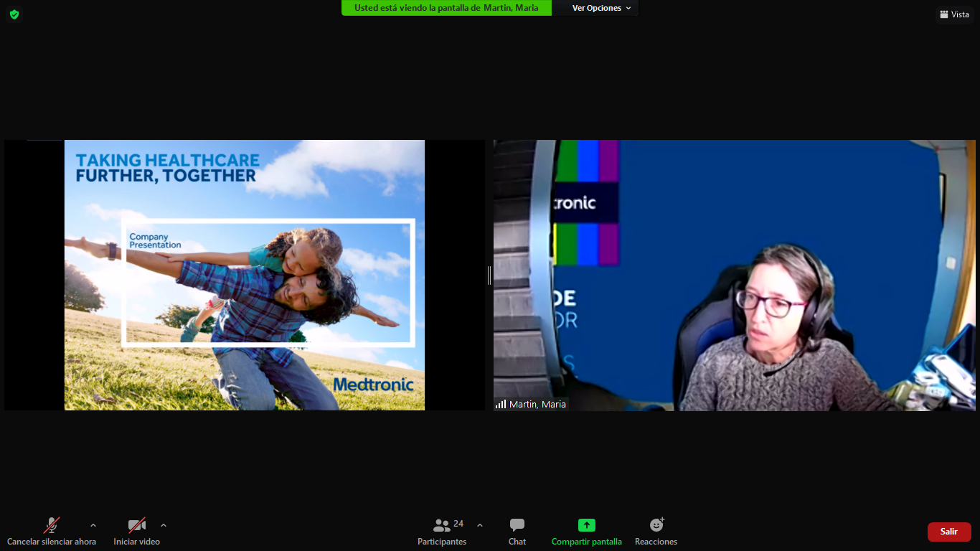The height and width of the screenshot is (551, 980).
Task: Leave the meeting with Salir button
Action: (x=948, y=532)
